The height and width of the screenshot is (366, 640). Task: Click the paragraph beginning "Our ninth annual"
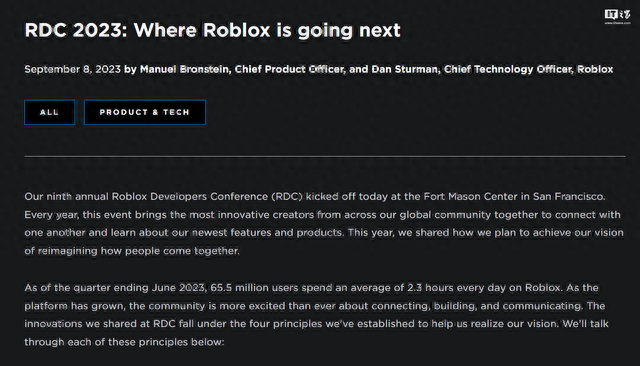point(324,224)
